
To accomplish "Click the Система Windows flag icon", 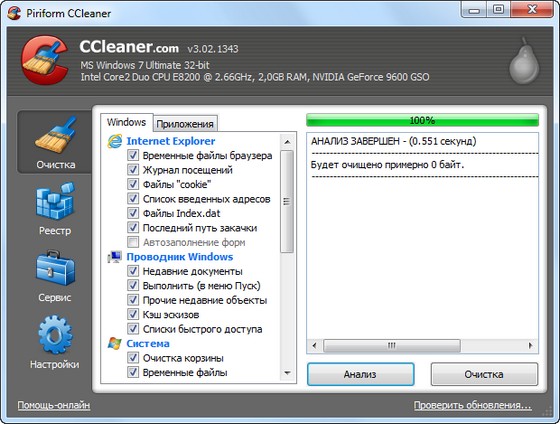I will [x=115, y=344].
